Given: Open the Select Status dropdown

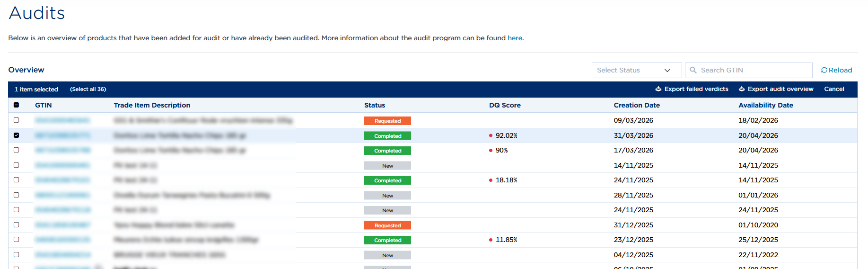Looking at the screenshot, I should pos(637,70).
